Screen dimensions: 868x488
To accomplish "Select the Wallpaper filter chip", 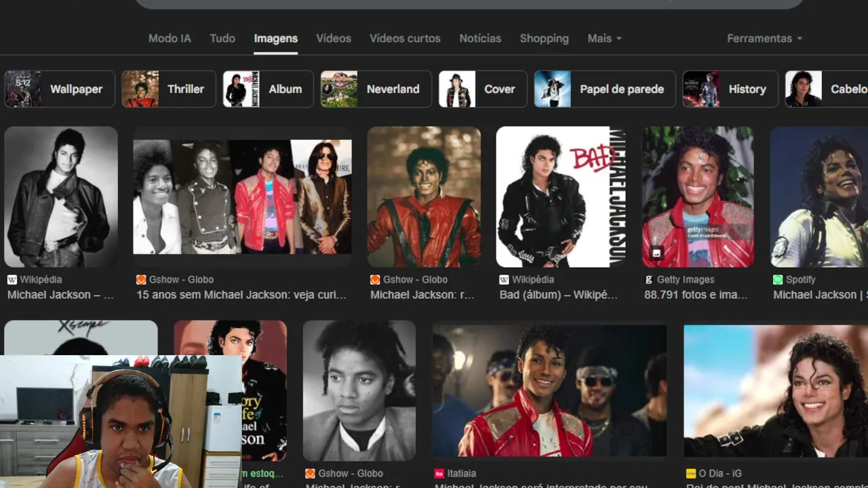I will click(60, 89).
